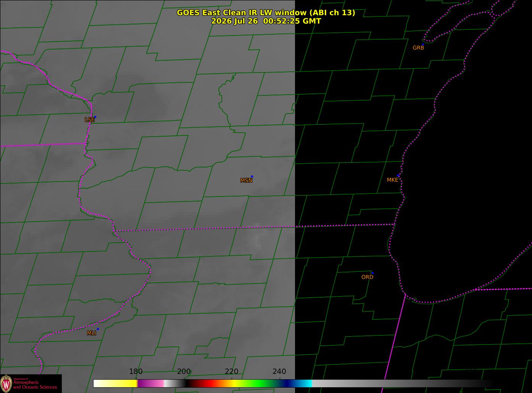The width and height of the screenshot is (532, 393).
Task: Click the University of Wisconsin crest logo
Action: [6, 383]
